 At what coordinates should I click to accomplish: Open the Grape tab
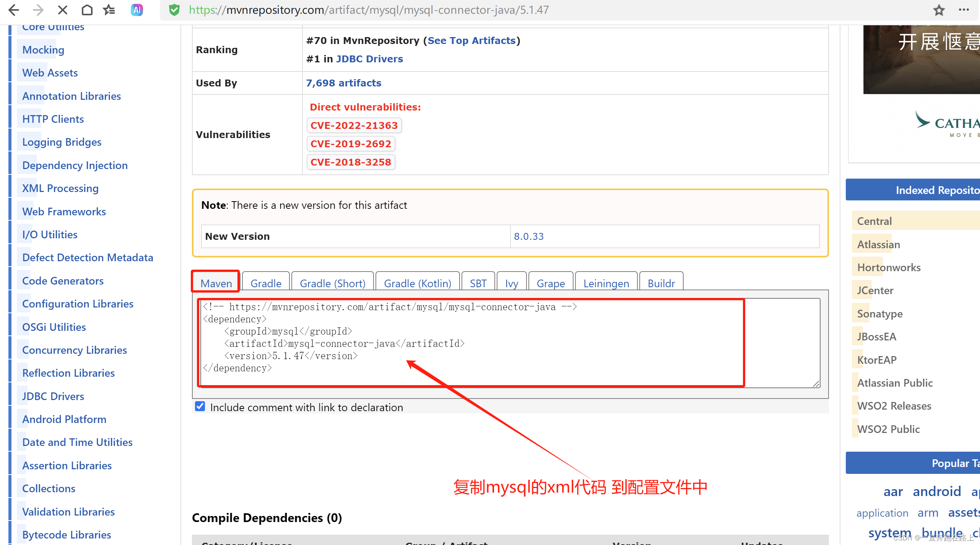point(551,283)
